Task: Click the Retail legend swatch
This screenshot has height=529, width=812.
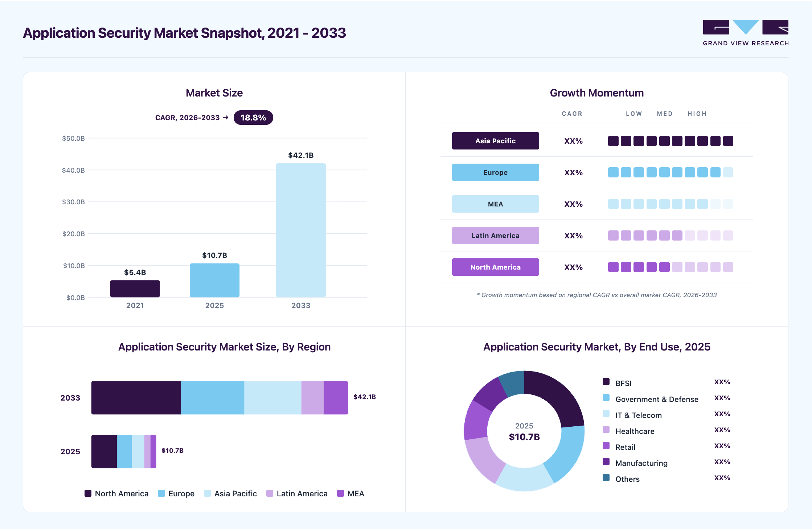Action: tap(606, 446)
